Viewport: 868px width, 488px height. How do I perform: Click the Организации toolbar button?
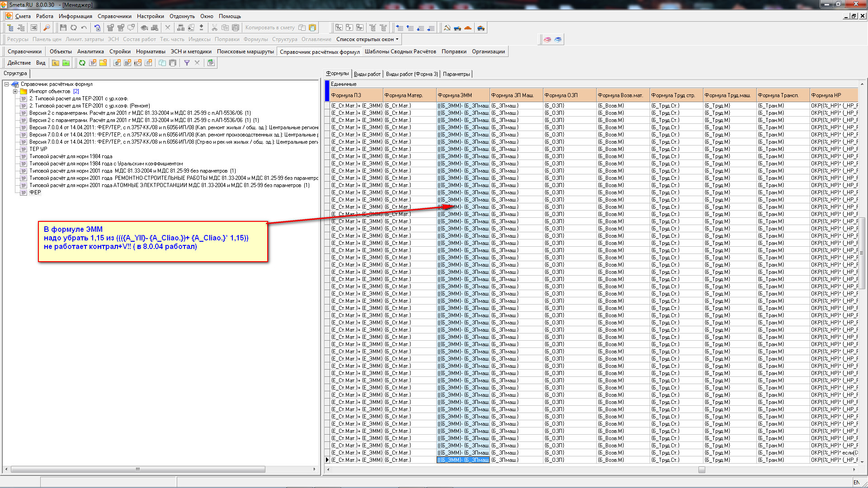point(488,52)
